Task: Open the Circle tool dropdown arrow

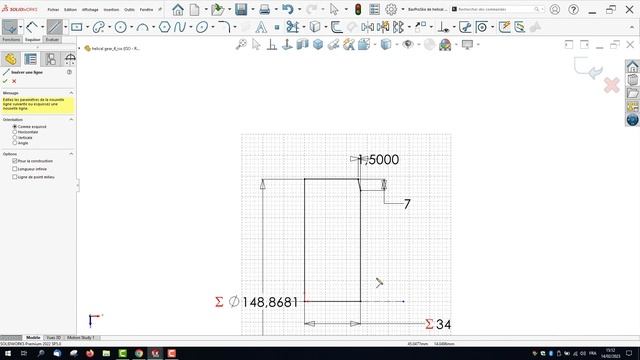Action: pyautogui.click(x=131, y=27)
